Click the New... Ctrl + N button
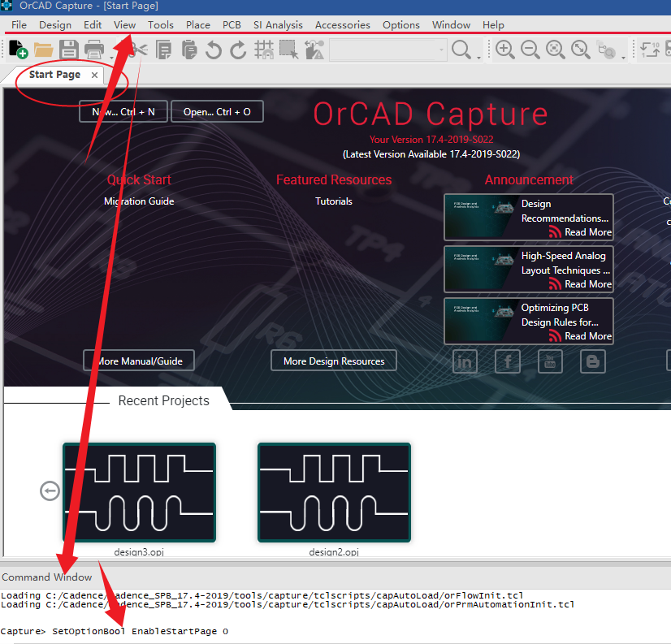 tap(123, 112)
